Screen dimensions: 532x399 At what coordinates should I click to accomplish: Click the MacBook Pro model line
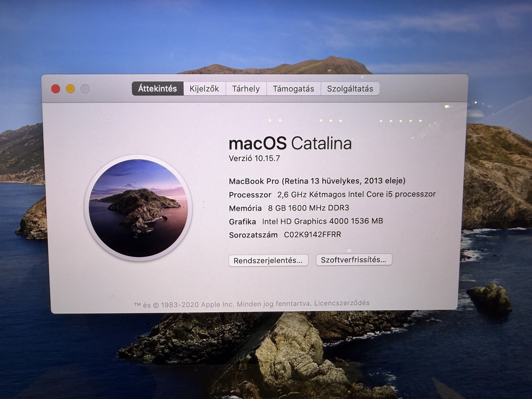tap(317, 181)
